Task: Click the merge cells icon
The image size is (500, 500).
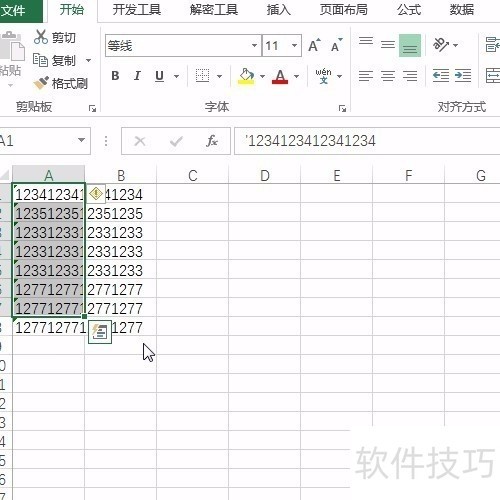Action: point(493,76)
